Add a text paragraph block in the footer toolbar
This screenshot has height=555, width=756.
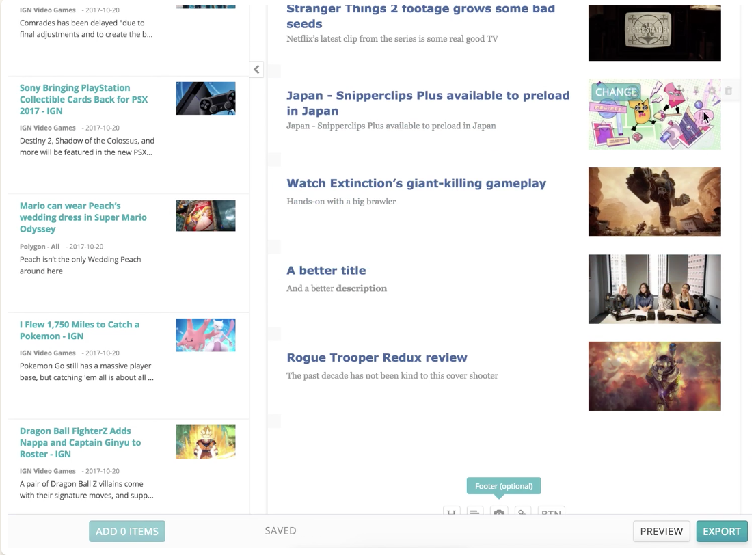[x=474, y=511]
